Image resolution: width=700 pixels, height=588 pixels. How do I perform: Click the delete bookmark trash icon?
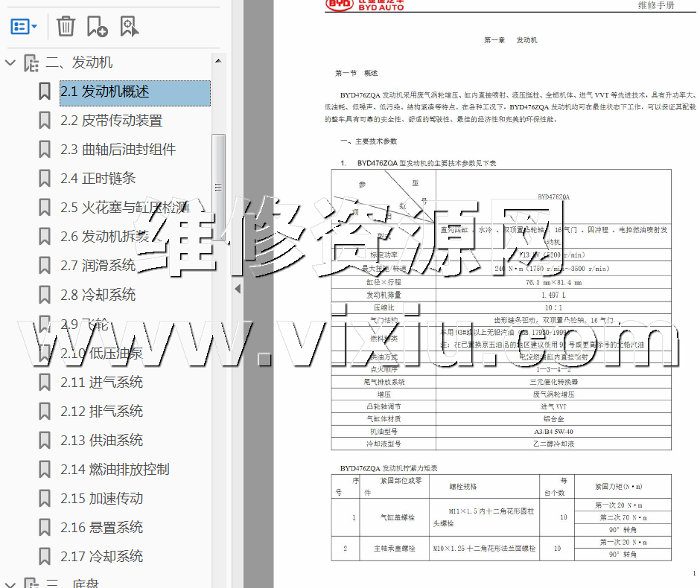click(66, 27)
